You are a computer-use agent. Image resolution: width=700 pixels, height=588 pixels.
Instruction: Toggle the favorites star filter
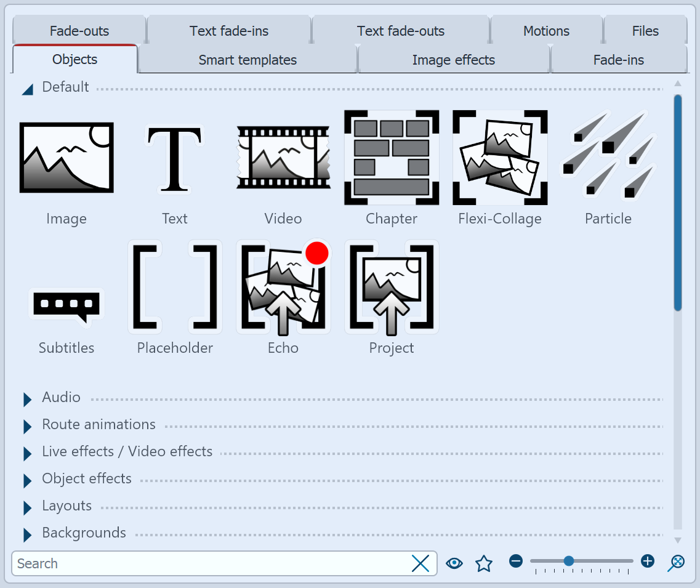pyautogui.click(x=484, y=563)
